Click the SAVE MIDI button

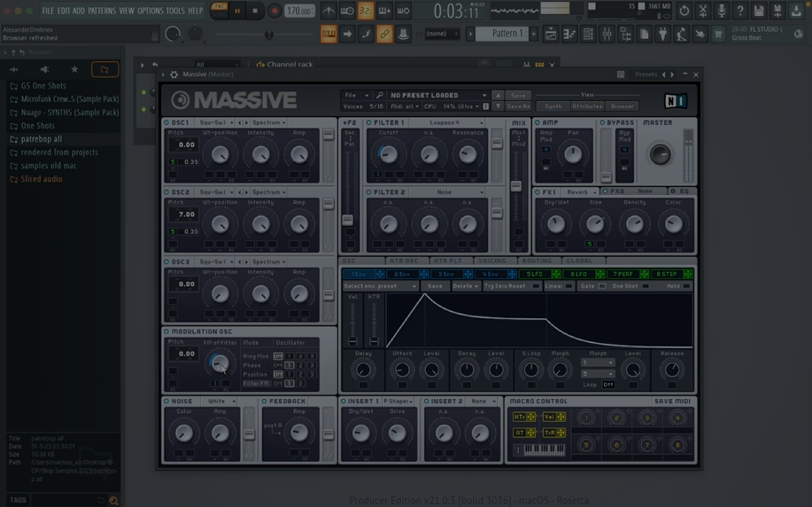(672, 402)
